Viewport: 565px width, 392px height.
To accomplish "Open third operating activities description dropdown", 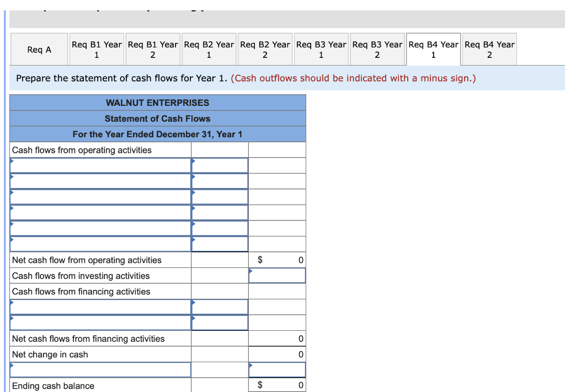I will click(x=100, y=197).
